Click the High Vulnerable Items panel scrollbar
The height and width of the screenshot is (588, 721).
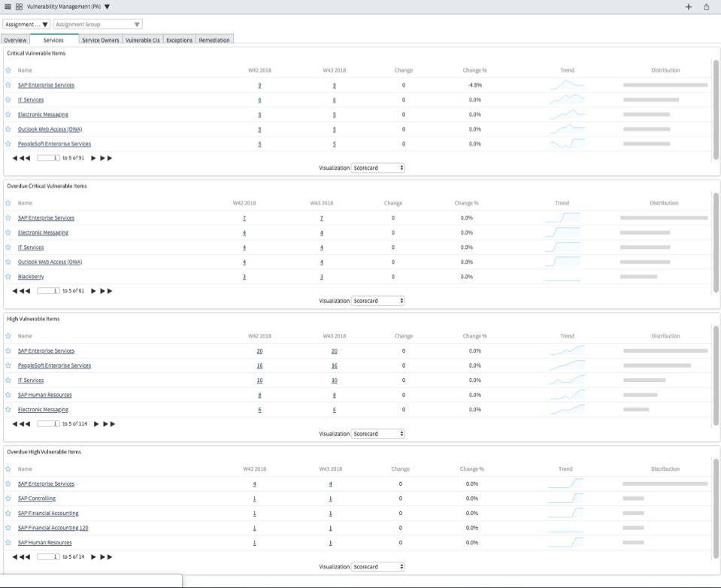716,375
